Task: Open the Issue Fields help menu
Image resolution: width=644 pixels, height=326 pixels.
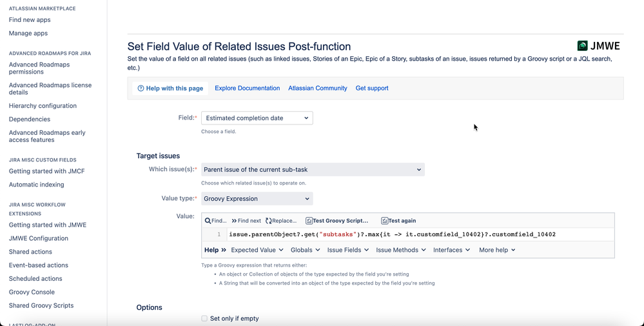Action: click(x=347, y=250)
